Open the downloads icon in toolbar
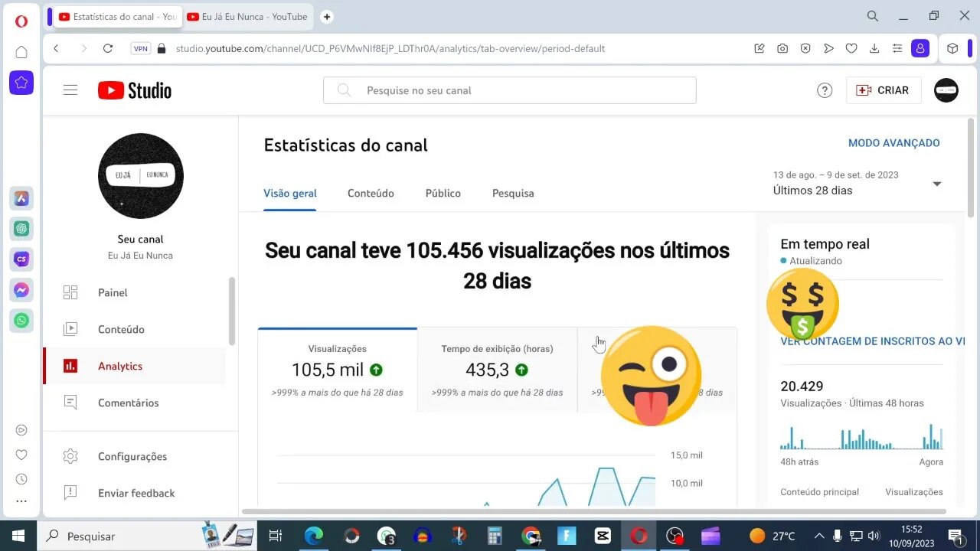Screen dimensions: 980x551 tap(874, 48)
